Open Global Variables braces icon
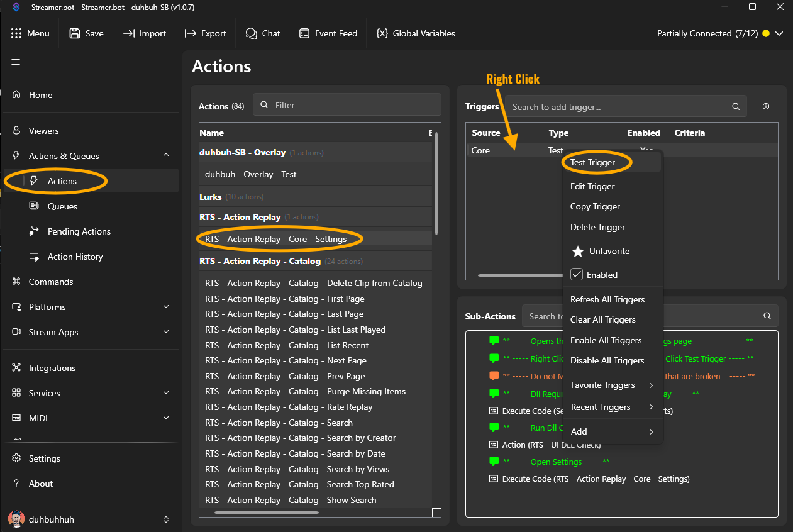This screenshot has width=793, height=532. pos(382,33)
